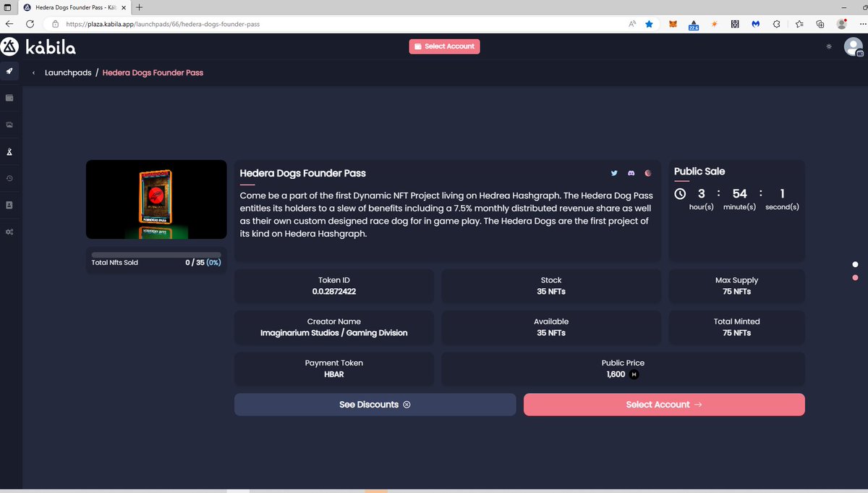This screenshot has width=868, height=493.
Task: Open the browser Collections icon
Action: coord(820,24)
